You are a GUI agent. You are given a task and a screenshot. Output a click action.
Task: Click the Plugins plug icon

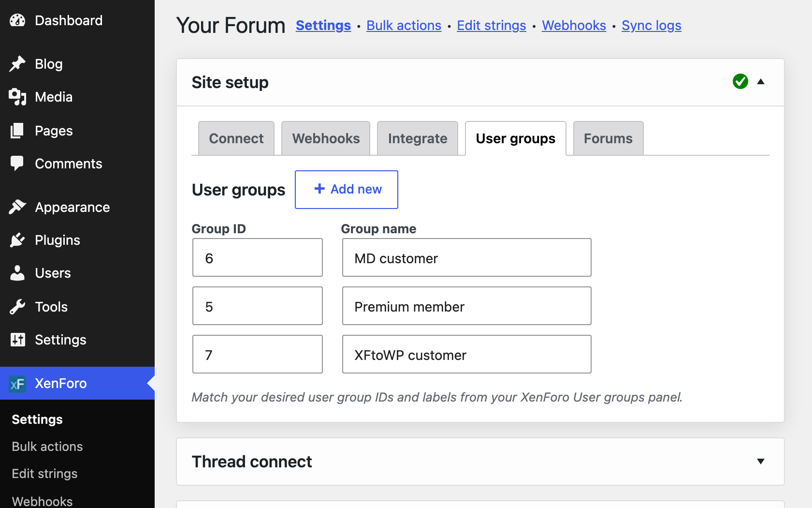pyautogui.click(x=17, y=240)
